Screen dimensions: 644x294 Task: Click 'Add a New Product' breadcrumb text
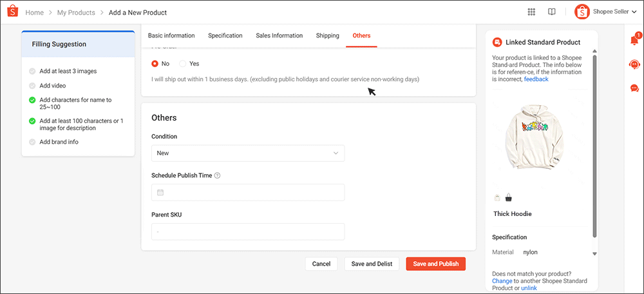[x=138, y=13]
